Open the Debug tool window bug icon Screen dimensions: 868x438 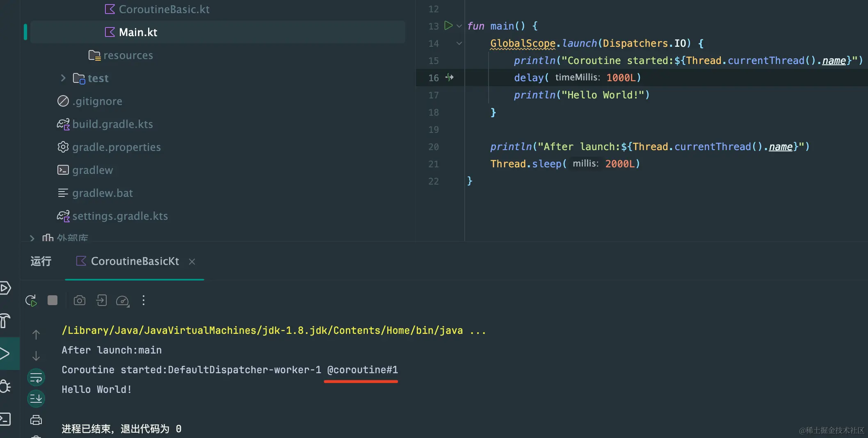pos(5,386)
